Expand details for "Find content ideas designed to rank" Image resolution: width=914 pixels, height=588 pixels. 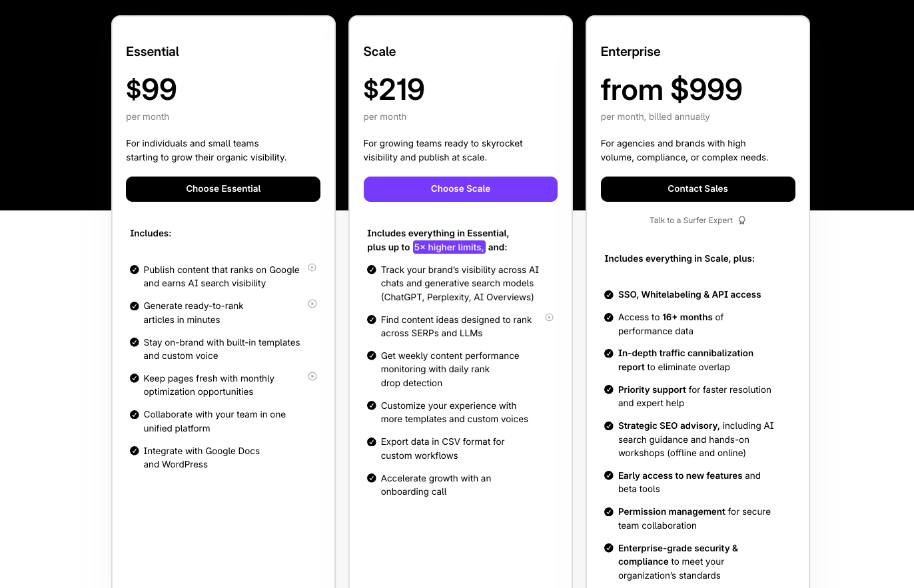pyautogui.click(x=549, y=318)
